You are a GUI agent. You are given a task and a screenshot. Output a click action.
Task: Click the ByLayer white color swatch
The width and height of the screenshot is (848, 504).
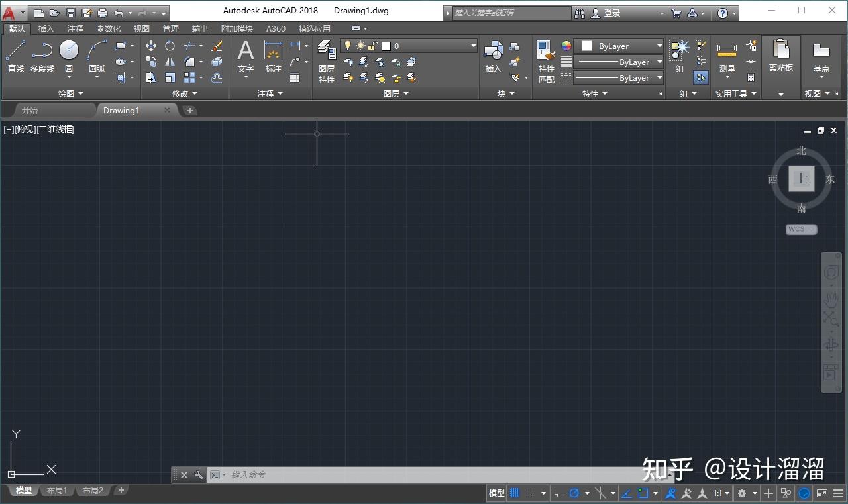coord(586,46)
